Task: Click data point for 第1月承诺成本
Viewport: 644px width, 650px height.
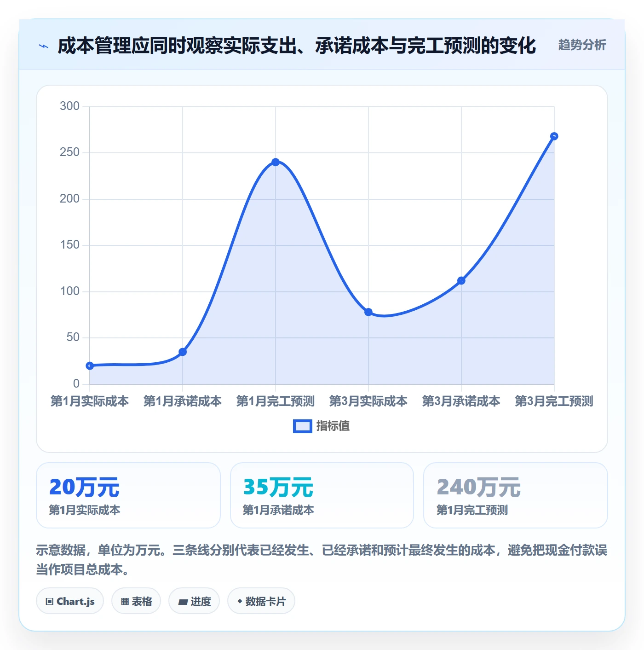Action: [x=183, y=352]
